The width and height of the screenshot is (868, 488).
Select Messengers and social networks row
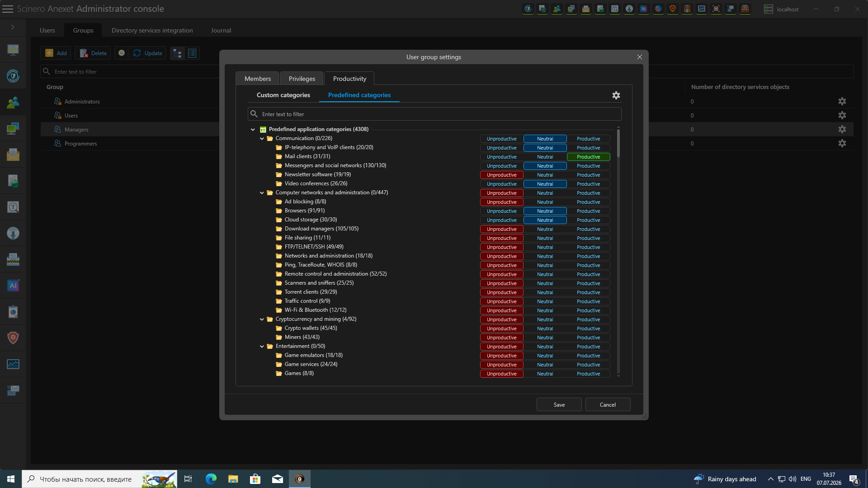point(335,165)
